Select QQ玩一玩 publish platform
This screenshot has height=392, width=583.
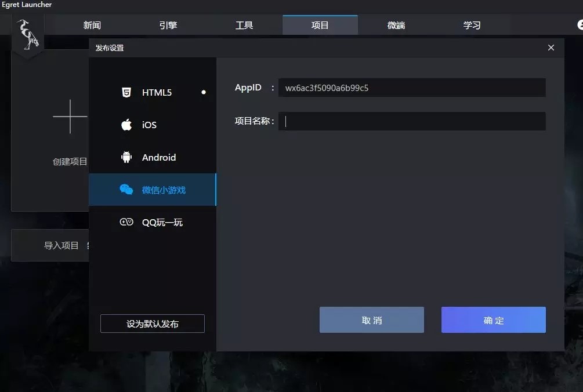point(153,222)
